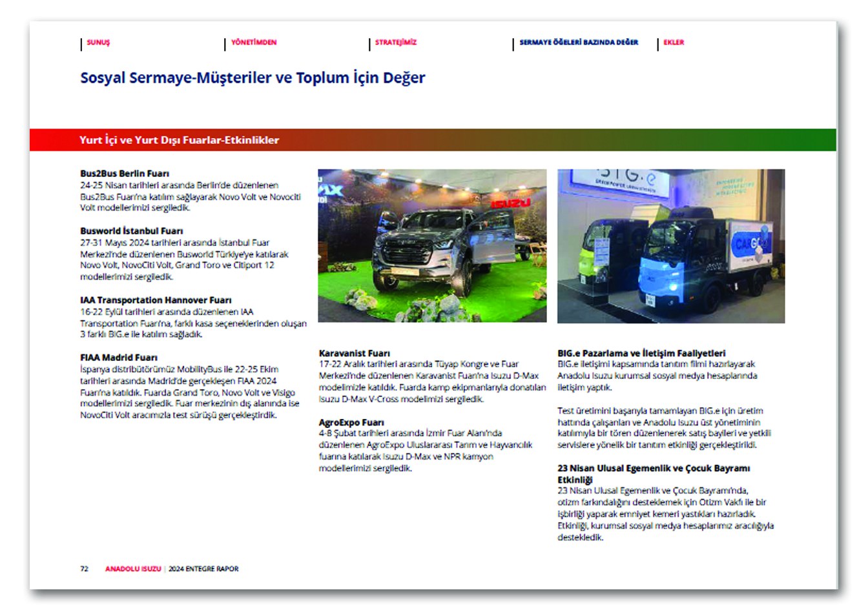The width and height of the screenshot is (868, 610).
Task: Click 2024 ENTEGRE RAPOR footer text
Action: click(x=203, y=569)
